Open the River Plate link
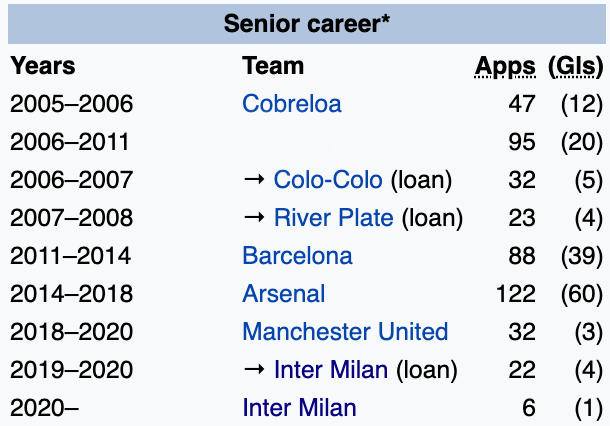The image size is (610, 426). (x=333, y=218)
